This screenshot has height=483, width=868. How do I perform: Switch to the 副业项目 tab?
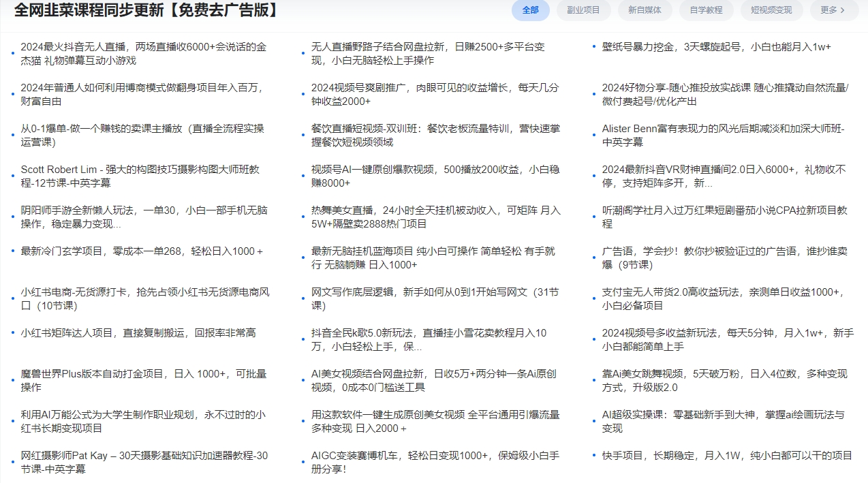(x=583, y=11)
